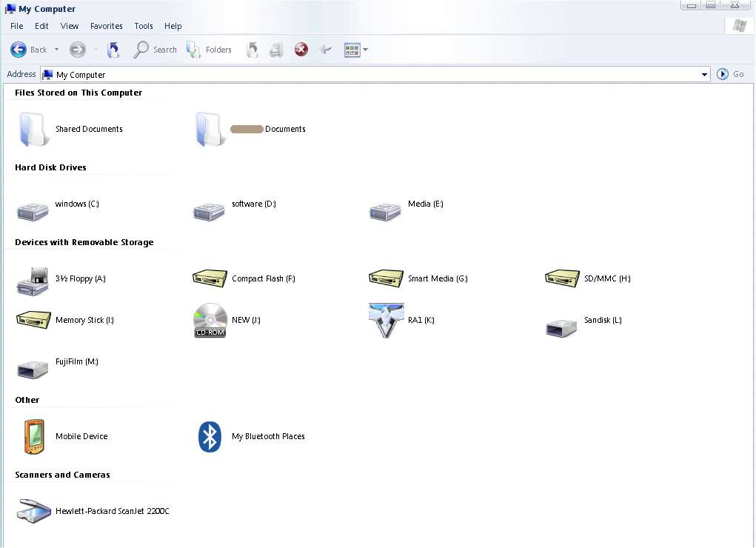
Task: Open the Back history dropdown arrow
Action: [x=56, y=49]
